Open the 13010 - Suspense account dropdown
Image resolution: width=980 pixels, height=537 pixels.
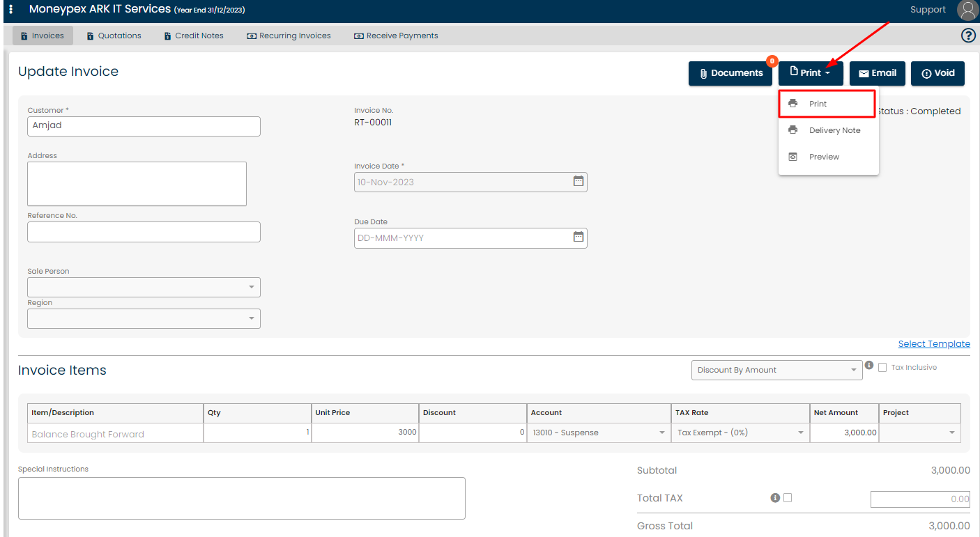(x=599, y=433)
